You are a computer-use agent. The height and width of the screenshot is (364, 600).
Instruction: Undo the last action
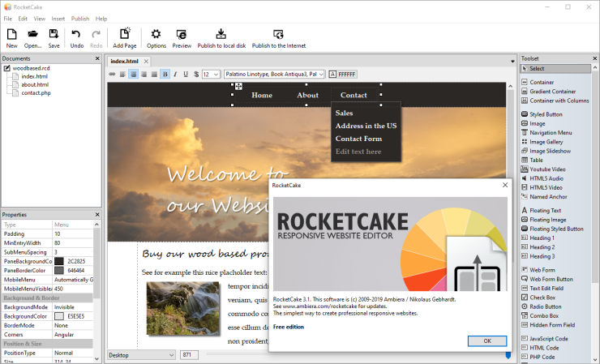coord(76,38)
